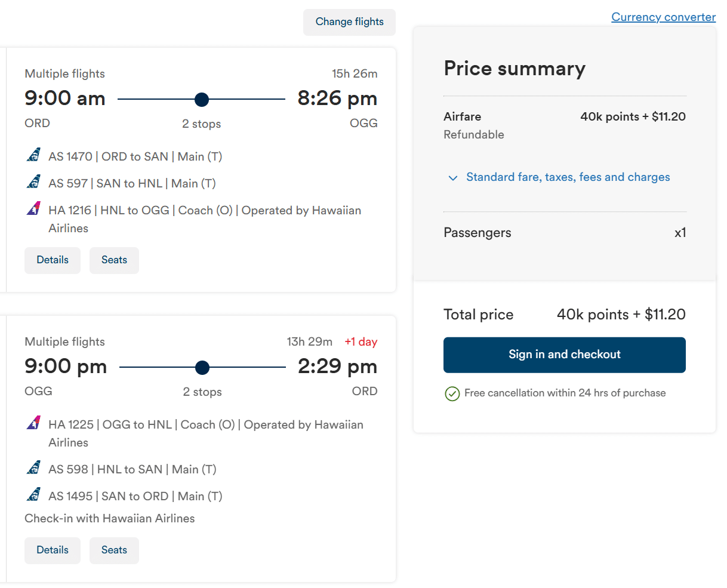Click Hawaiian Airlines logo beside HA 1216

coord(34,210)
